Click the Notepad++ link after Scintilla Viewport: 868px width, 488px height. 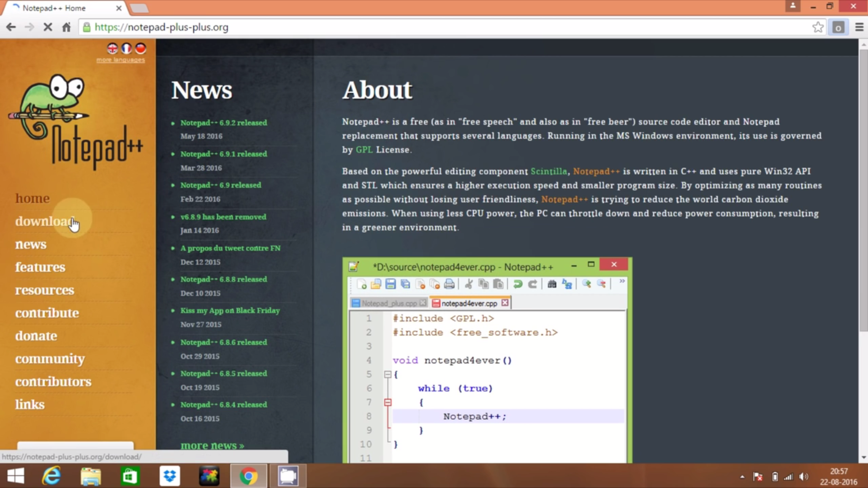596,171
